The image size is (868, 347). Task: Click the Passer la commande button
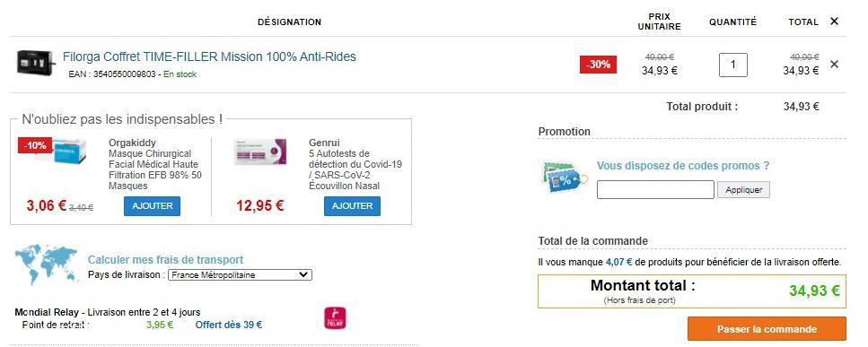point(767,329)
